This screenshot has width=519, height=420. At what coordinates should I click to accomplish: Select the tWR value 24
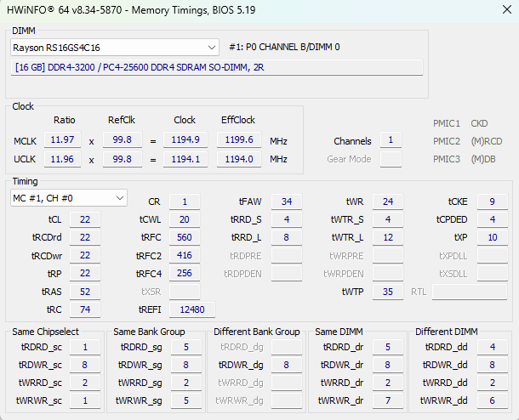click(388, 201)
